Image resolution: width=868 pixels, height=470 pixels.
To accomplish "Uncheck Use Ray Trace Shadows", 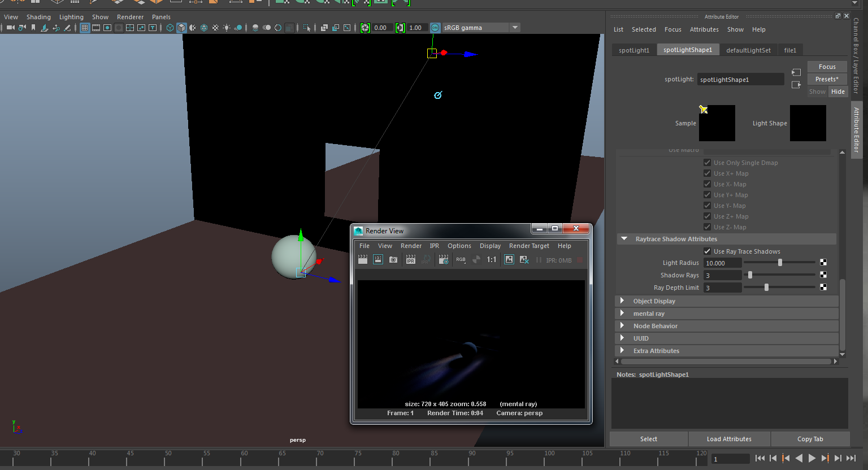I will (x=707, y=251).
